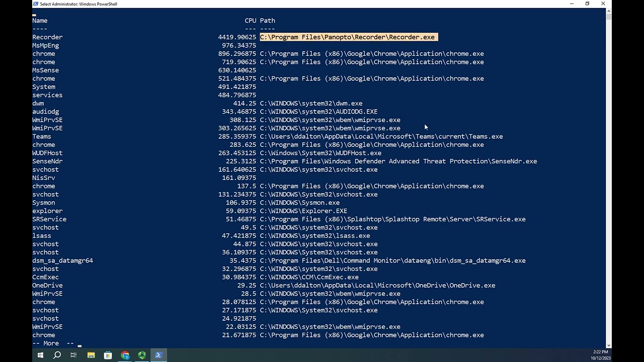
Task: Launch File Explorer from taskbar
Action: click(91, 355)
